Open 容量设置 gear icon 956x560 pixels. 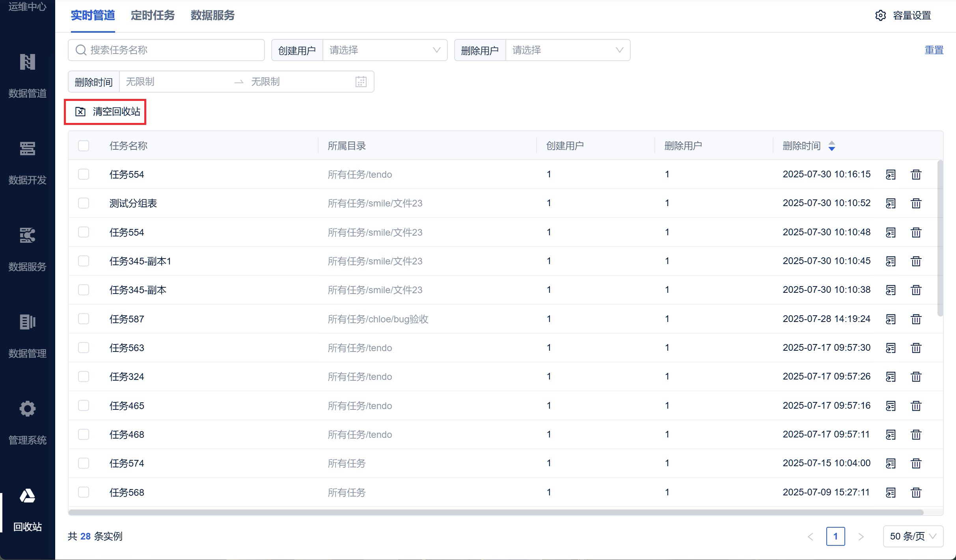(880, 15)
